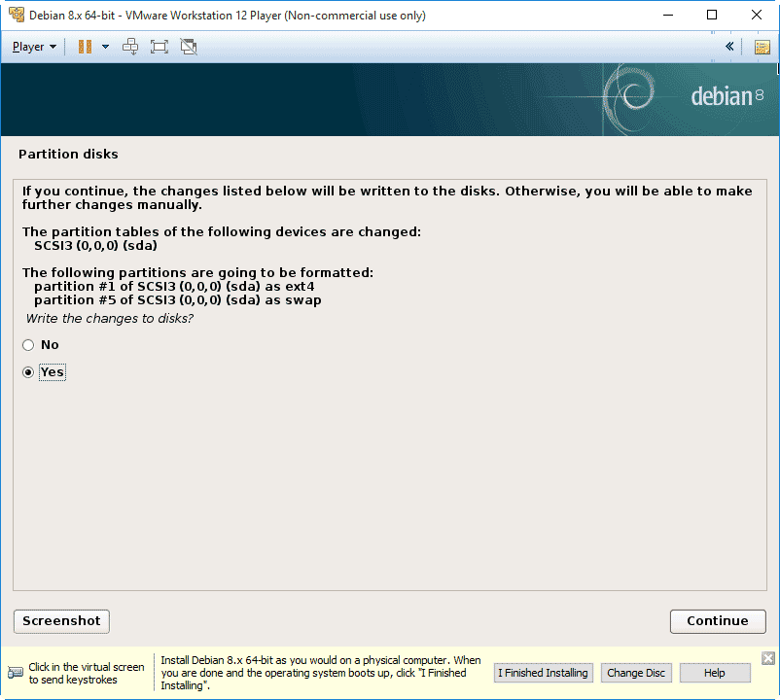
Task: Click the VMware icon in title bar
Action: coord(16,16)
